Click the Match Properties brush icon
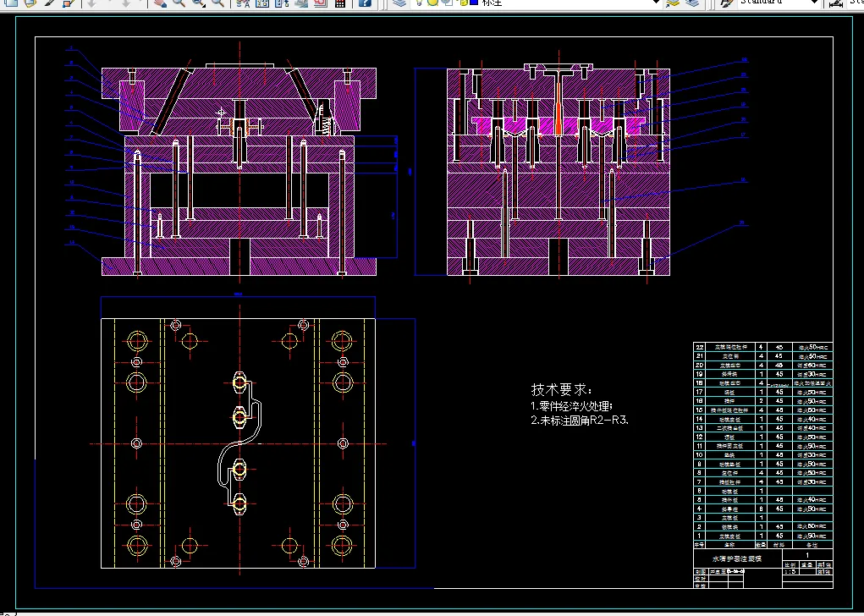The image size is (864, 616). coord(50,3)
